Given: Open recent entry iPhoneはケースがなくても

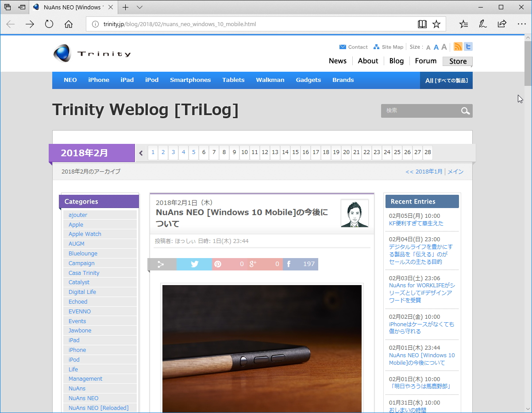Looking at the screenshot, I should click(421, 328).
